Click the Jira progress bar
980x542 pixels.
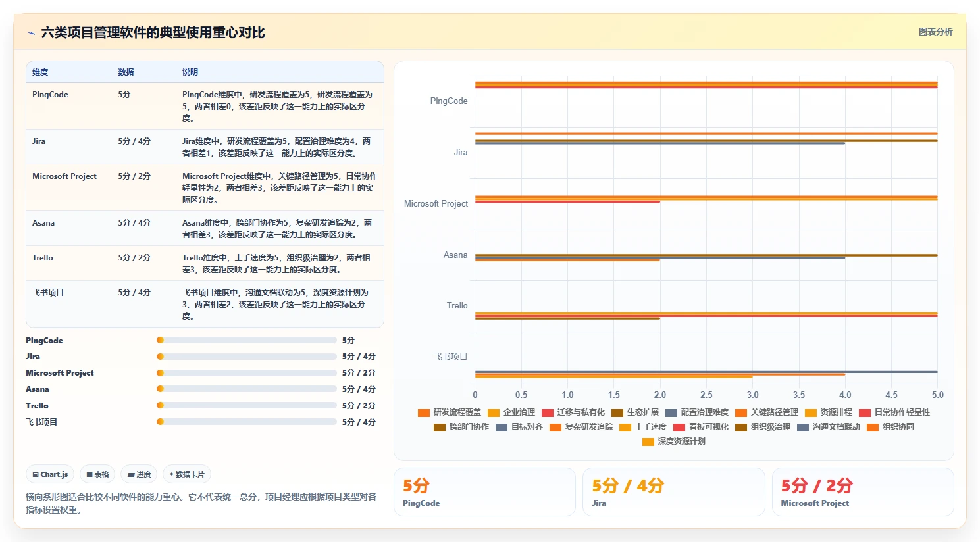[x=247, y=357]
